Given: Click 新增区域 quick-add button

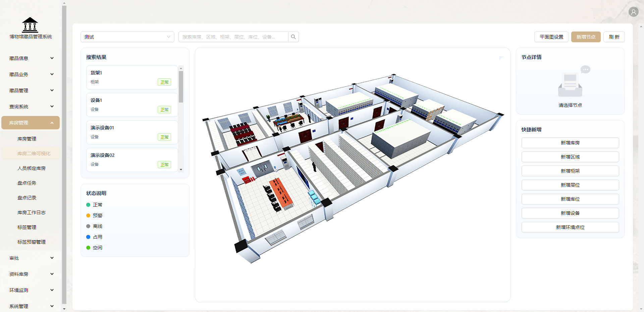Looking at the screenshot, I should click(570, 157).
